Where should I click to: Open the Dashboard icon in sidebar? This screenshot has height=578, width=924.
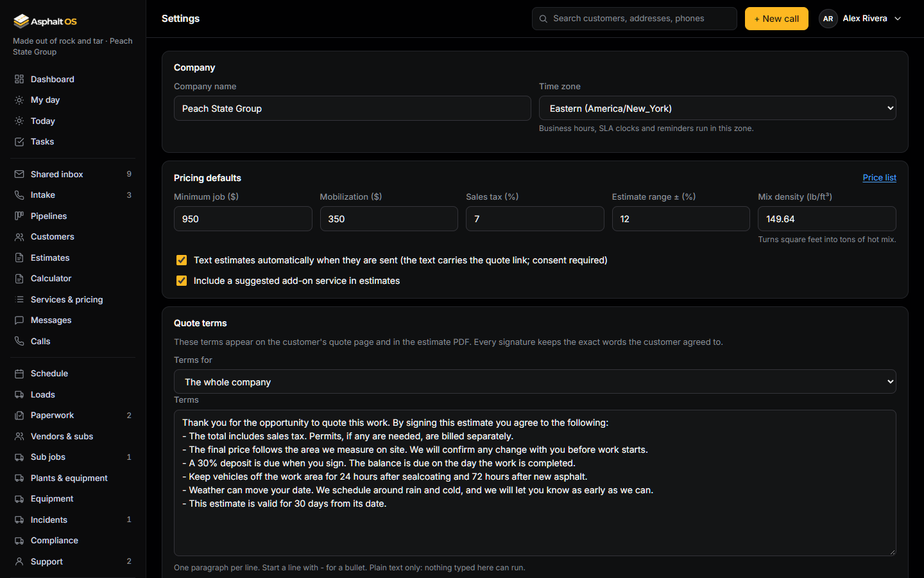tap(19, 79)
